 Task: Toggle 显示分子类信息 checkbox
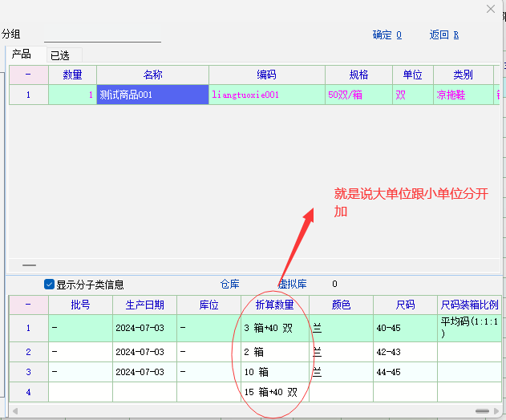pos(50,285)
